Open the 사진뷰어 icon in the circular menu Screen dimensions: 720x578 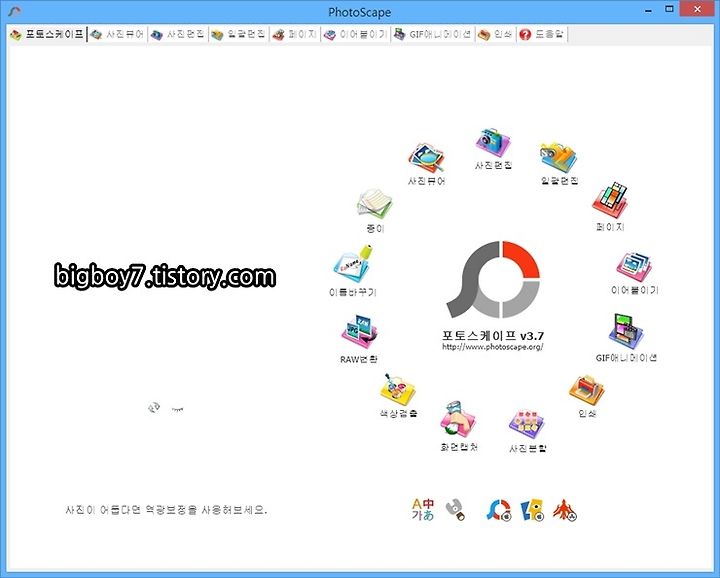pos(426,158)
